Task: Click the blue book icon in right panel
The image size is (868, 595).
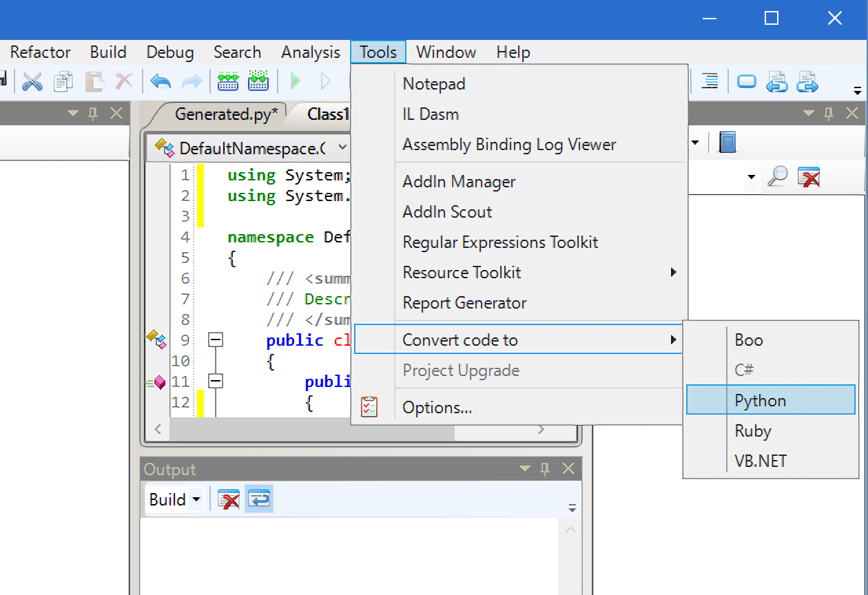Action: (727, 143)
